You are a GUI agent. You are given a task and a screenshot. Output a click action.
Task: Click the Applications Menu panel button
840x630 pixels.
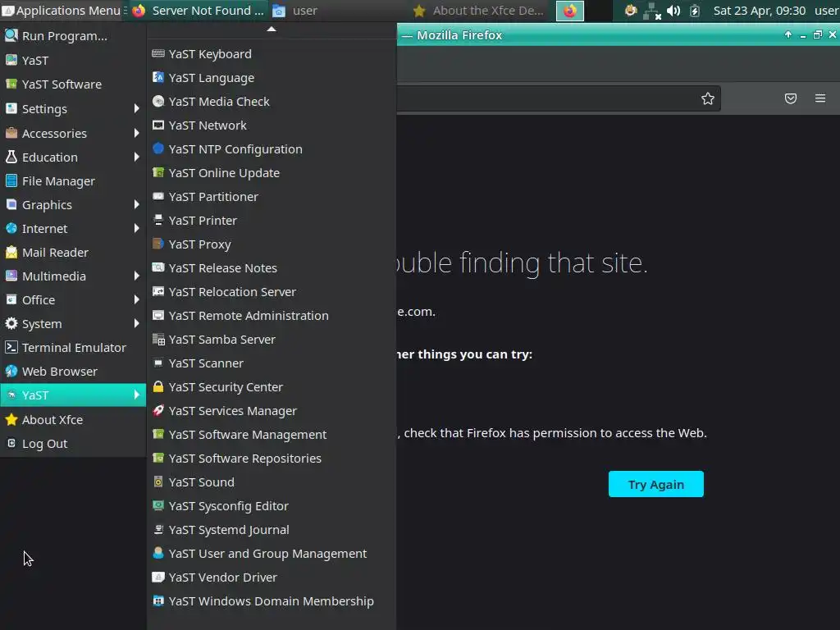[61, 11]
